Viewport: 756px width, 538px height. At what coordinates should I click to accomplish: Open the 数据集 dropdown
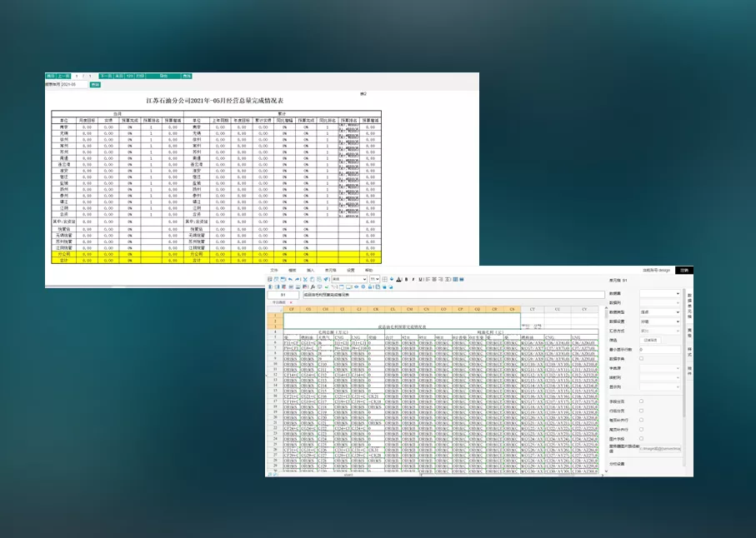[660, 293]
